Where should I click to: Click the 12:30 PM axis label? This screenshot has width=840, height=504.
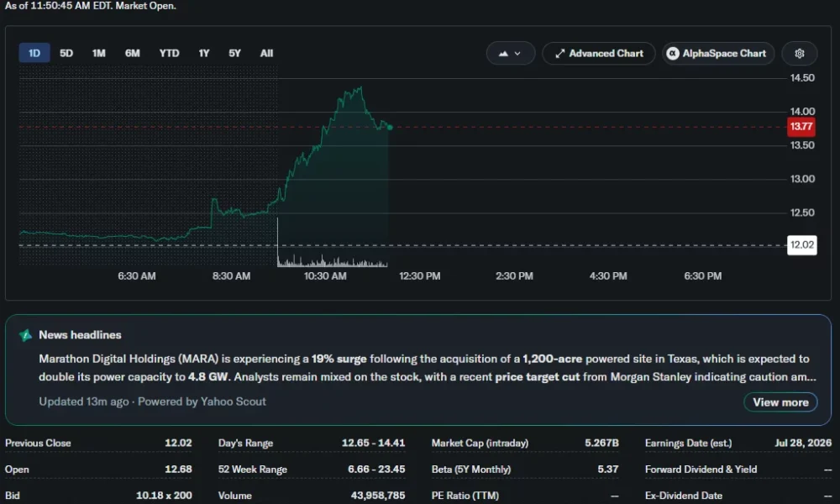[419, 276]
